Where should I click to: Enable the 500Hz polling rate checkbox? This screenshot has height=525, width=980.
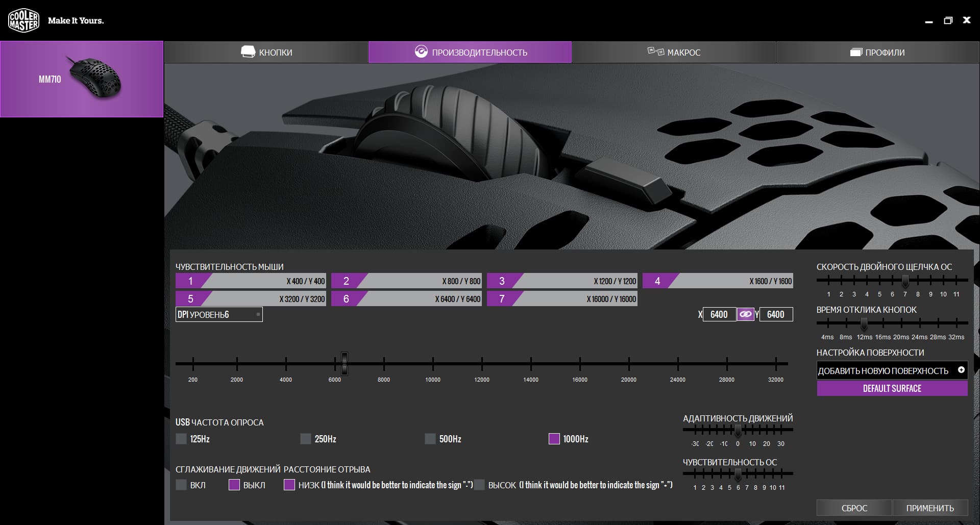tap(430, 439)
